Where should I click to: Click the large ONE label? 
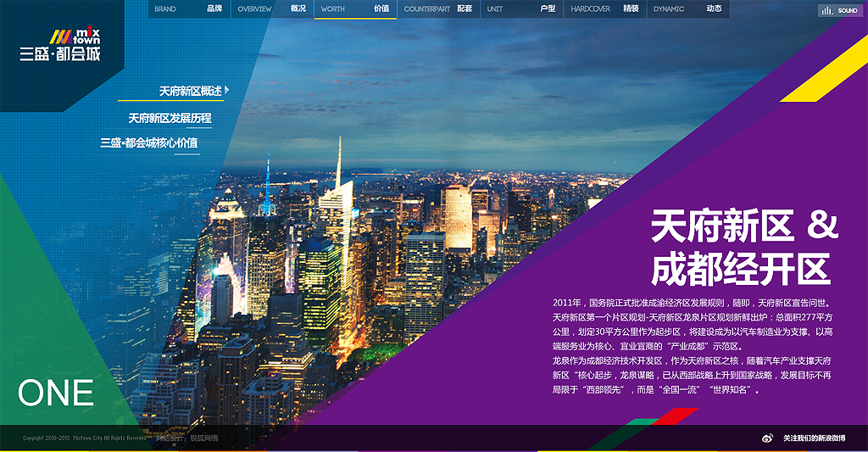coord(56,393)
